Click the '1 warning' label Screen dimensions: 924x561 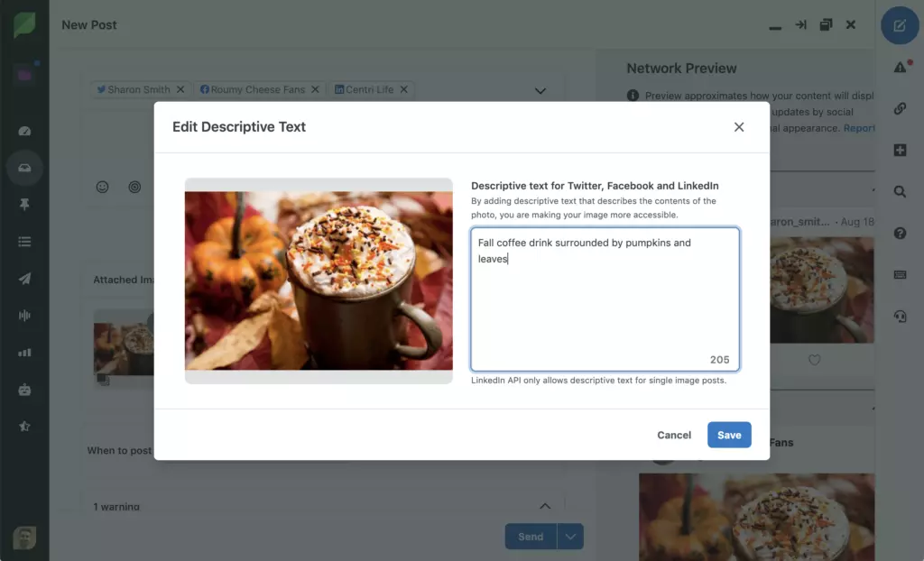(x=116, y=506)
